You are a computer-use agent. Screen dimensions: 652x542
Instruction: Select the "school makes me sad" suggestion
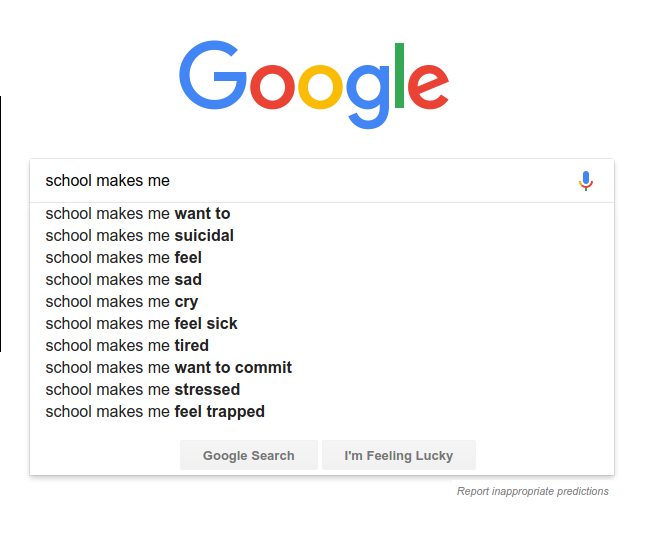(x=124, y=279)
